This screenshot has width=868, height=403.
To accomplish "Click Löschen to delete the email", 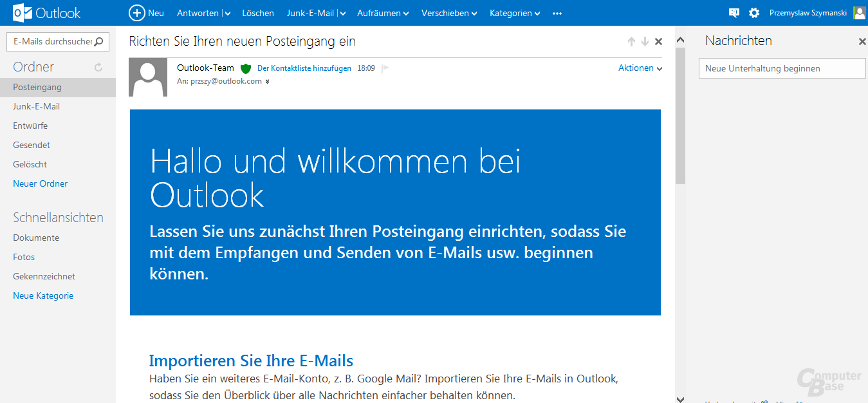I will (x=258, y=13).
